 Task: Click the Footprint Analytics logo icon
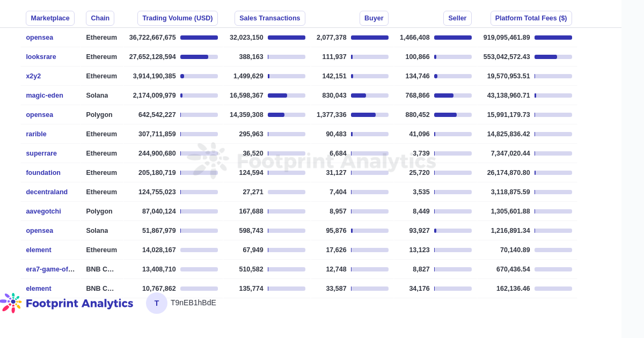(x=11, y=303)
